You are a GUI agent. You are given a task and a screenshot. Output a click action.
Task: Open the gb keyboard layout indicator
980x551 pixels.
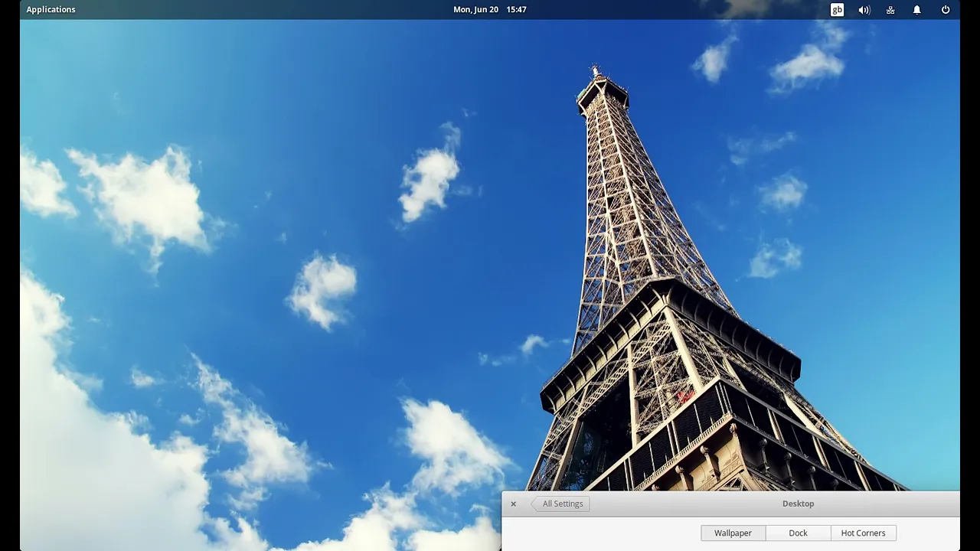pos(838,10)
